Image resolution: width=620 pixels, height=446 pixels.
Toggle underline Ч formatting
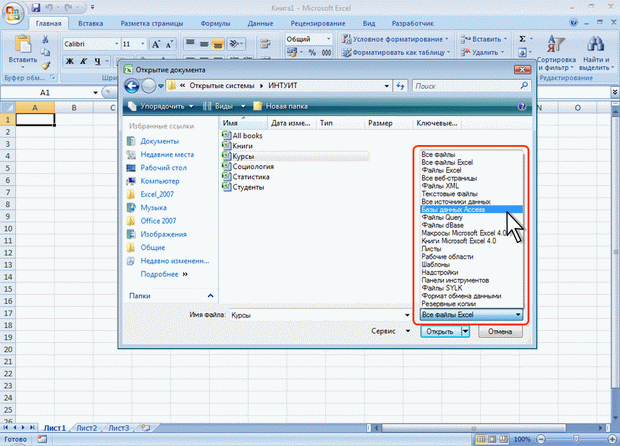pos(97,61)
